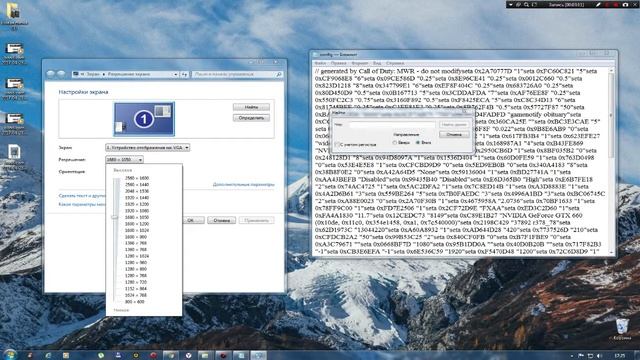Select 1280 × 720 resolution
The height and width of the screenshot is (360, 640).
pyautogui.click(x=136, y=282)
